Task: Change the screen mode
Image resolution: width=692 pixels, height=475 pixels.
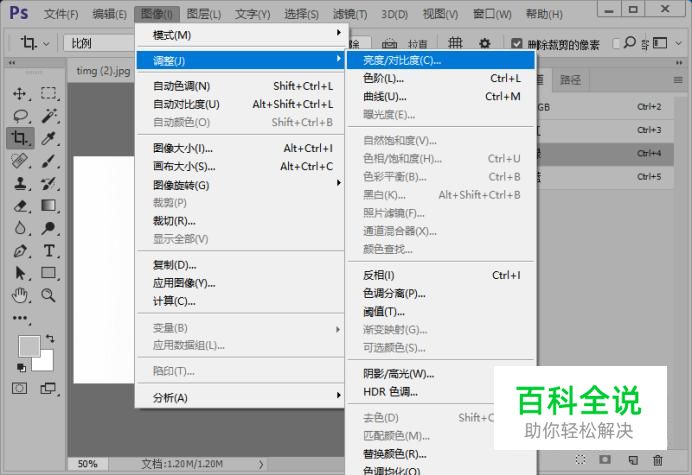Action: [48, 388]
